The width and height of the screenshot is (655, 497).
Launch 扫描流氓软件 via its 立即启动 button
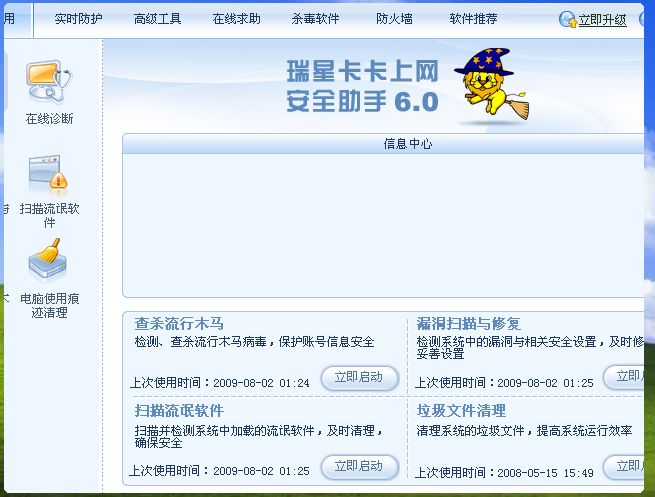pyautogui.click(x=359, y=466)
